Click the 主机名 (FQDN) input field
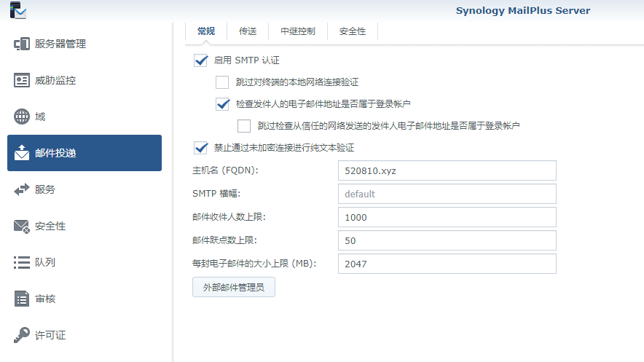644x362 pixels. point(447,170)
